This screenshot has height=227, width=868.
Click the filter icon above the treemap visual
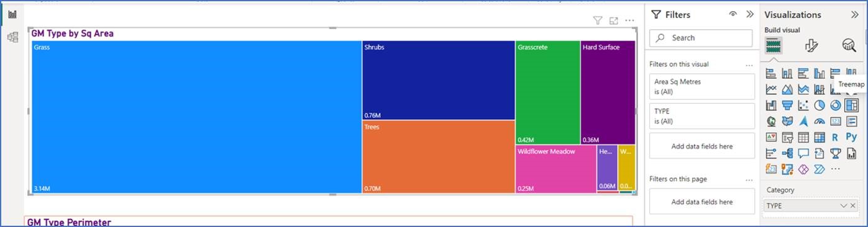[598, 20]
